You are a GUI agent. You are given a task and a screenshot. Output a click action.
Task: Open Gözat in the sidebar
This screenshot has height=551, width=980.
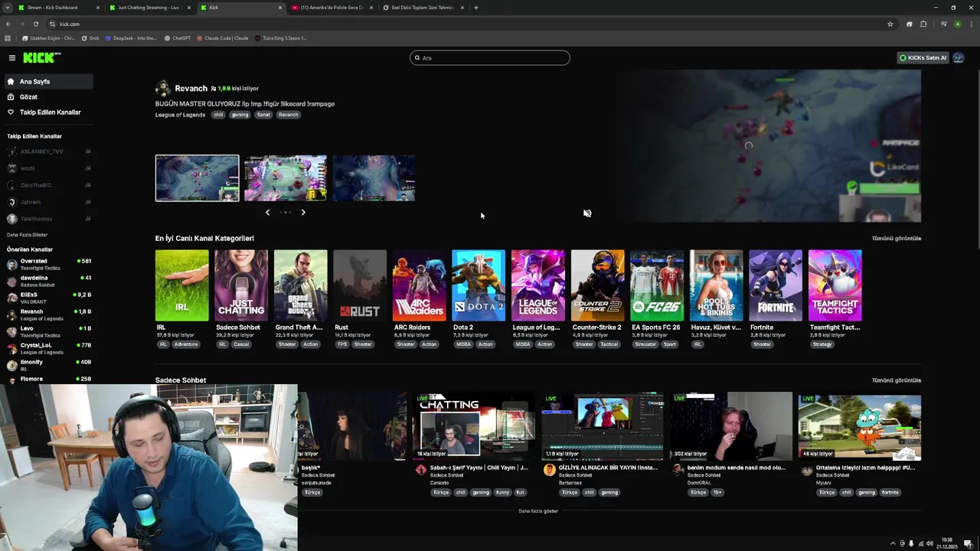coord(28,96)
